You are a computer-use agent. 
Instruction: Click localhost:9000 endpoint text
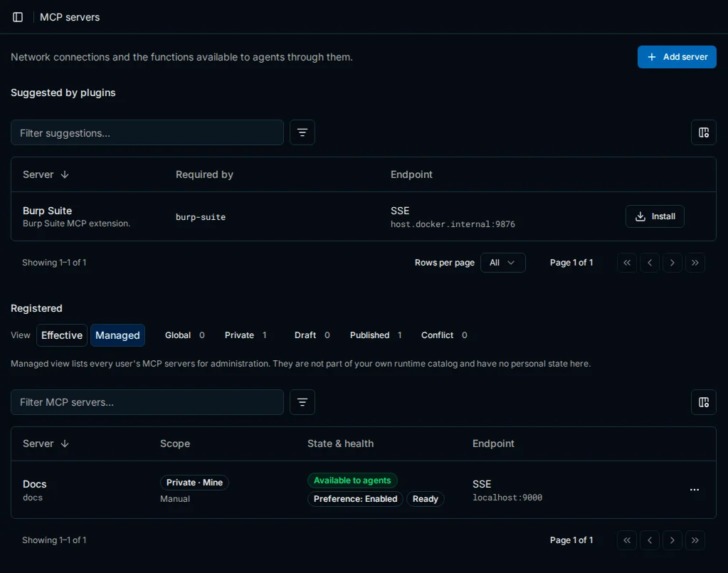click(x=507, y=498)
